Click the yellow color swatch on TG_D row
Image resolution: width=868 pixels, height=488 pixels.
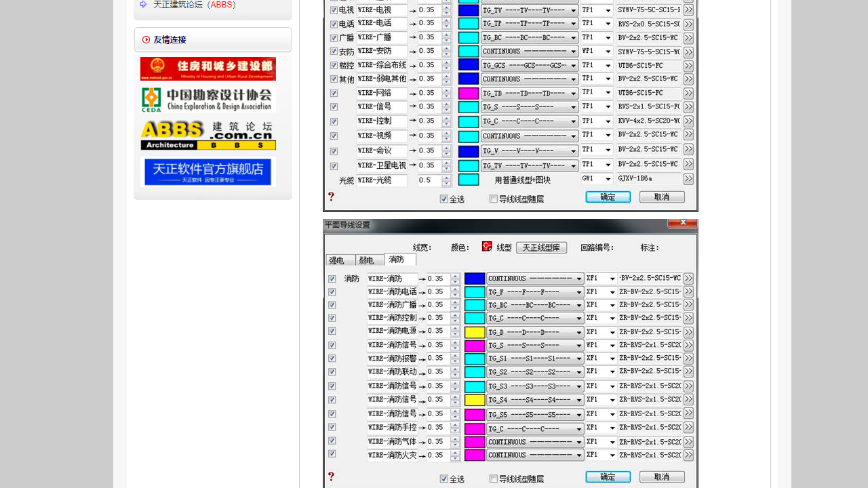pyautogui.click(x=475, y=332)
